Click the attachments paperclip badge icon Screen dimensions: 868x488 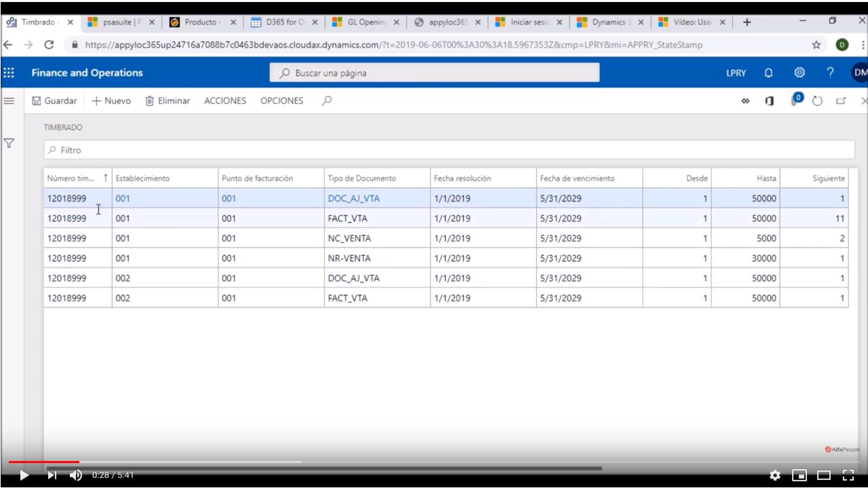(796, 100)
